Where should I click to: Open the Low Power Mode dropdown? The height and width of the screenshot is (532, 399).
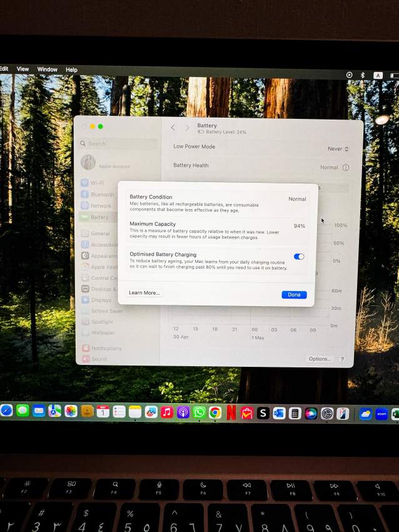[x=338, y=149]
